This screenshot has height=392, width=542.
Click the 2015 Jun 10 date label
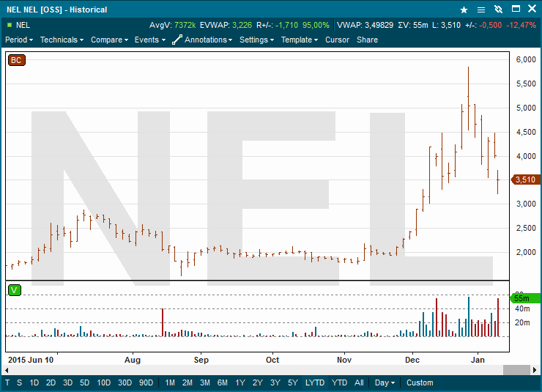31,360
